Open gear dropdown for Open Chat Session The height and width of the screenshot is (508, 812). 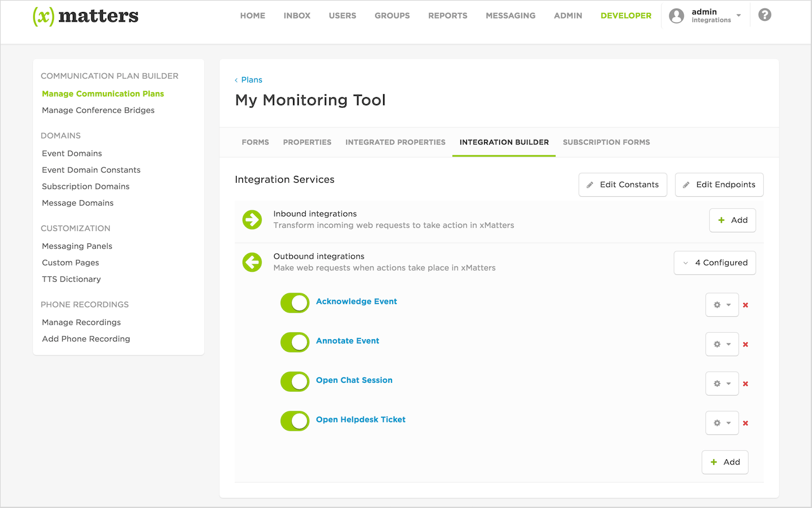pyautogui.click(x=722, y=384)
